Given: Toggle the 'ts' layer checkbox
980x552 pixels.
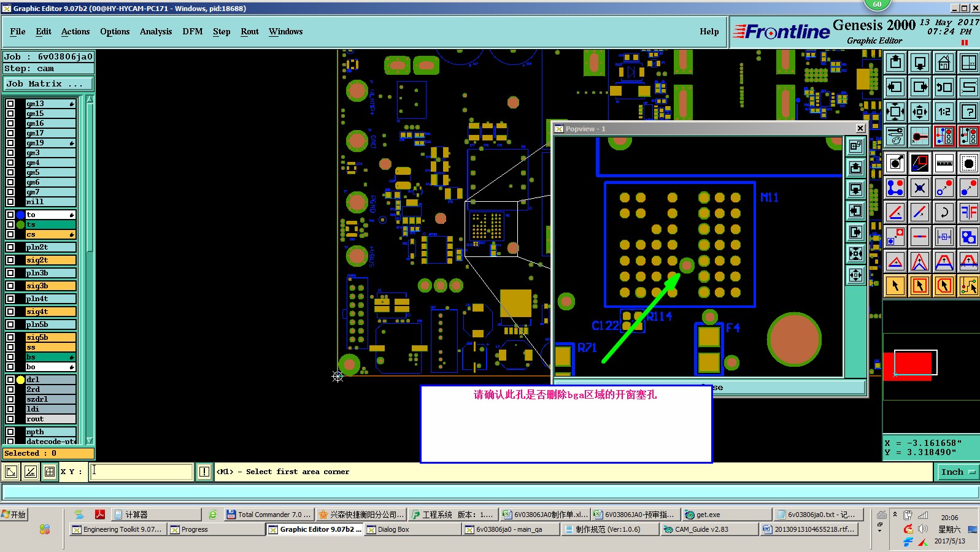Looking at the screenshot, I should click(x=10, y=224).
